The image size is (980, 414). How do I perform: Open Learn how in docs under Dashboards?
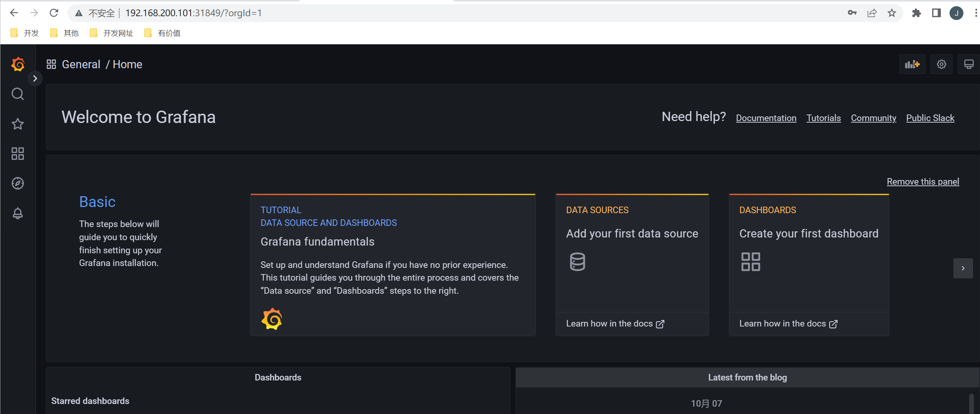tap(788, 324)
